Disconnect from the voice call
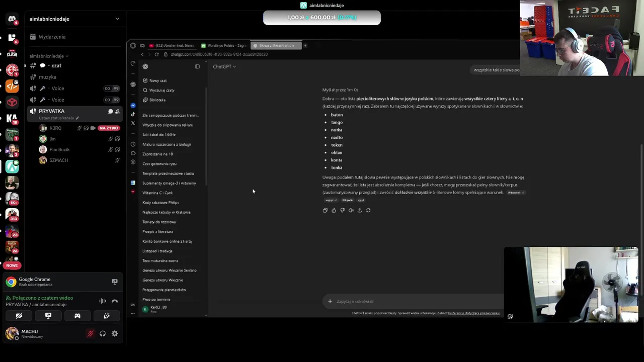 pyautogui.click(x=115, y=301)
